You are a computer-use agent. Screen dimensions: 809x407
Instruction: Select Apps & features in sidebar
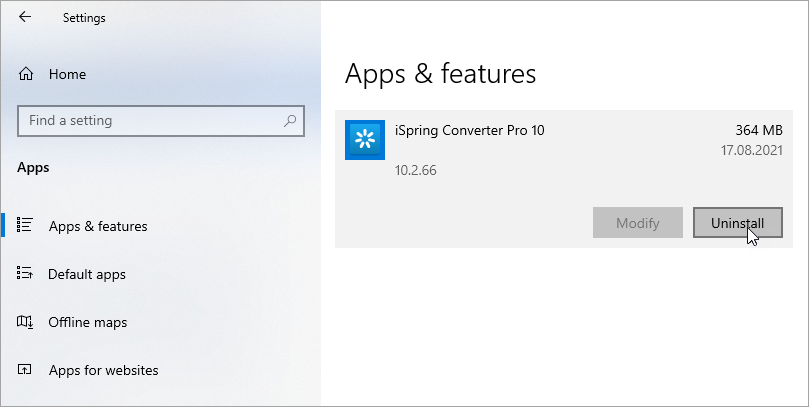pyautogui.click(x=98, y=226)
